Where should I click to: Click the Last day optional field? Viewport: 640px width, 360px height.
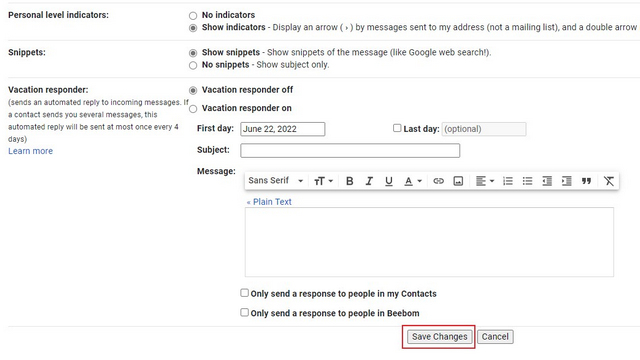pos(484,129)
